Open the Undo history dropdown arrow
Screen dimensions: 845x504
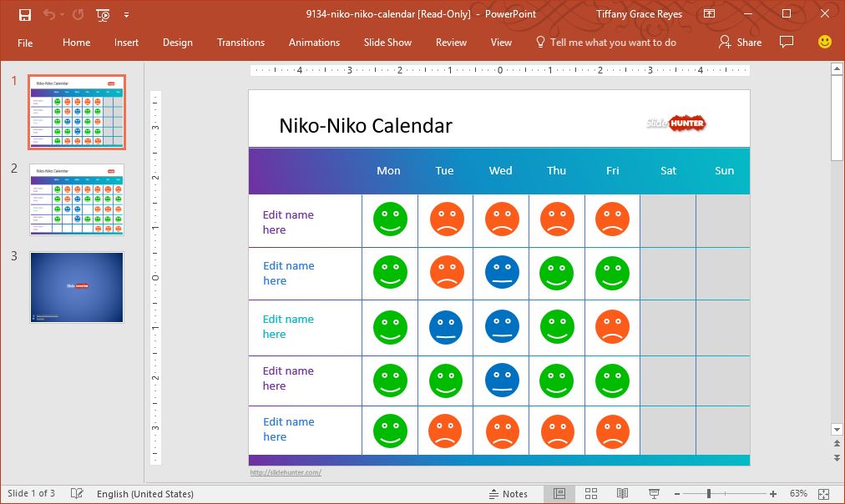click(62, 15)
